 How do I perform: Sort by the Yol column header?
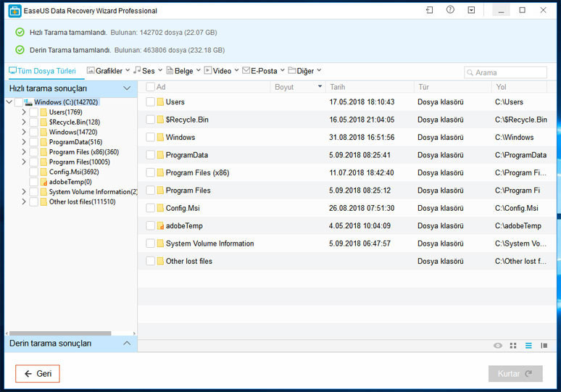pos(520,87)
